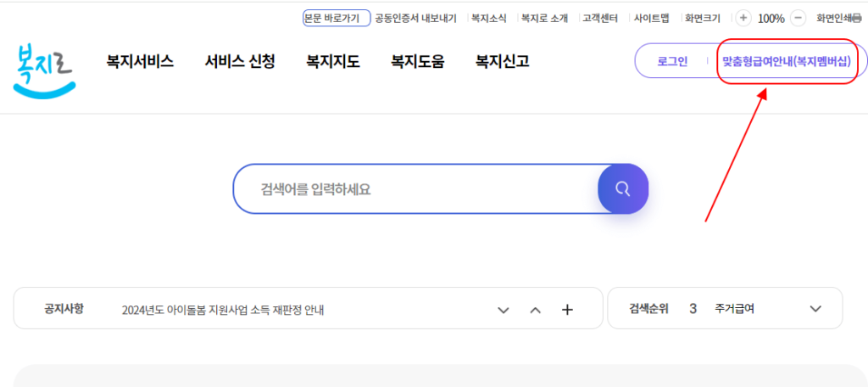The image size is (868, 387).
Task: Show next notice with down chevron
Action: [504, 310]
